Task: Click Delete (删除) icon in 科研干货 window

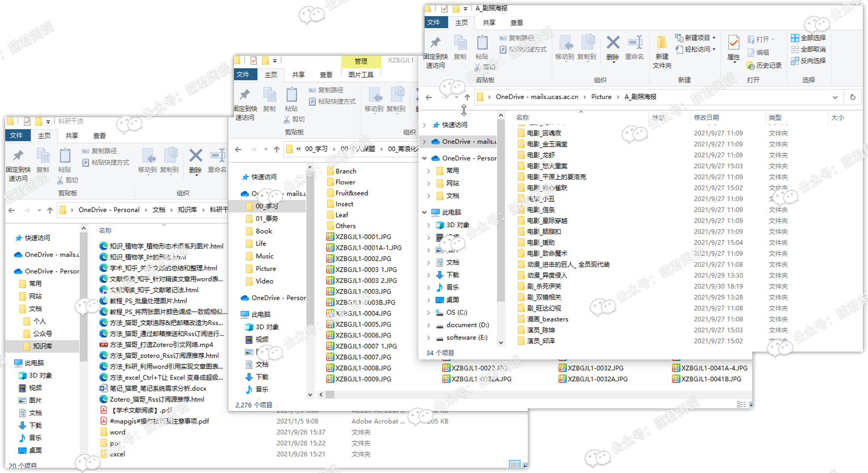Action: pyautogui.click(x=196, y=156)
